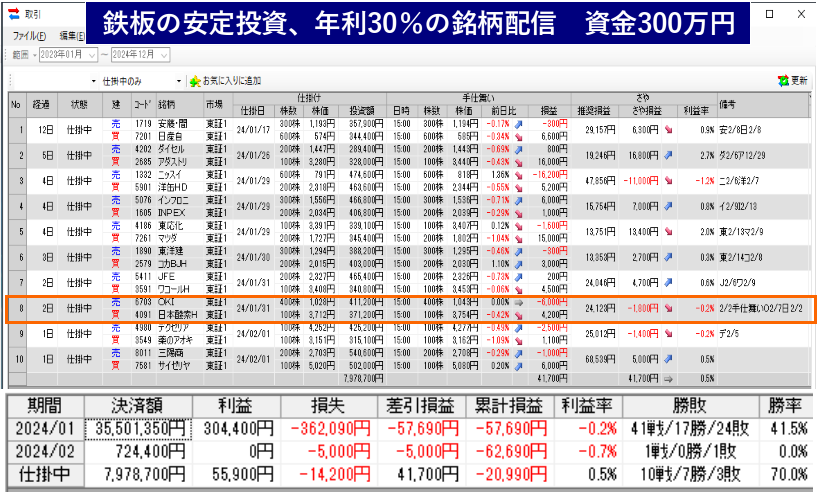Viewport: 817px width, 492px height.
Task: Expand the 範囲 range selector arrow
Action: pos(34,53)
